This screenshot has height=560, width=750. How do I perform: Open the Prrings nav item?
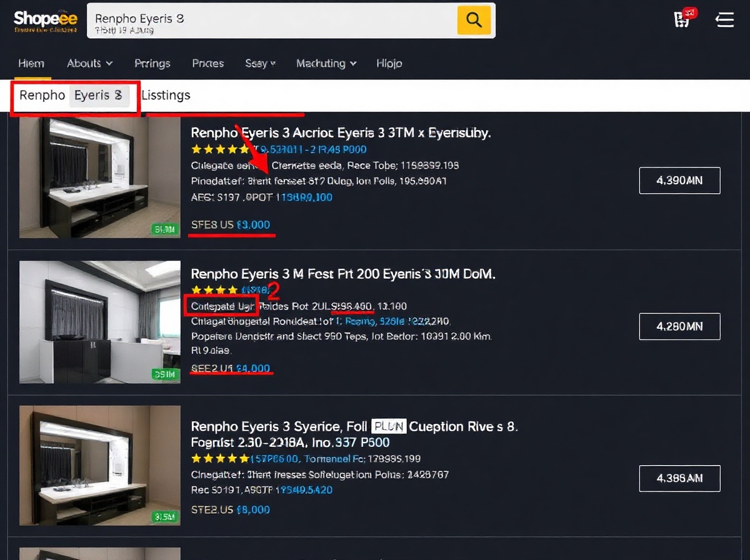(x=152, y=63)
